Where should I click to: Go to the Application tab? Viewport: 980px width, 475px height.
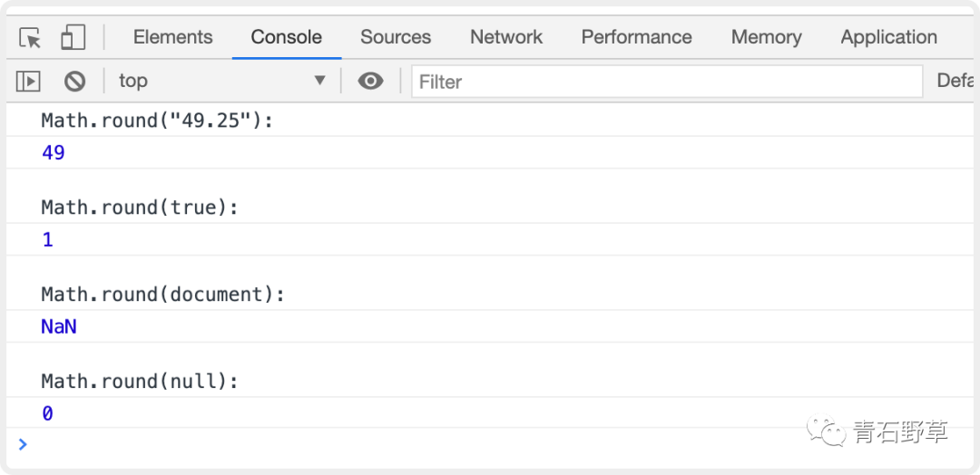point(888,37)
